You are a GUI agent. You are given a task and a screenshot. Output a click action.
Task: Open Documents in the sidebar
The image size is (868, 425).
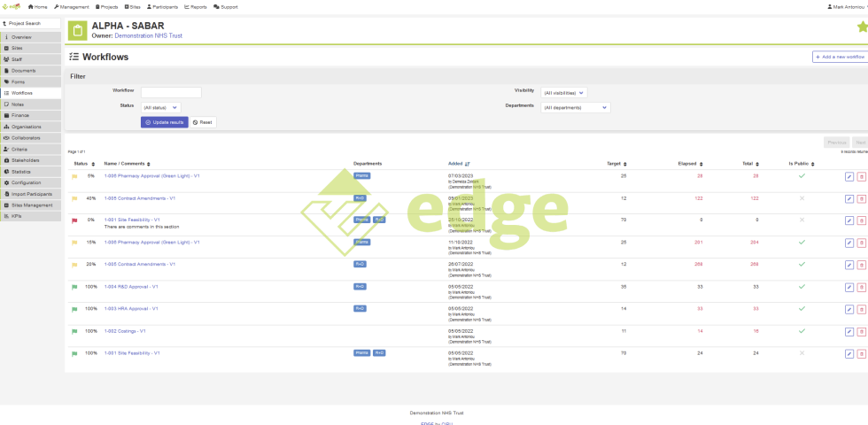point(30,71)
